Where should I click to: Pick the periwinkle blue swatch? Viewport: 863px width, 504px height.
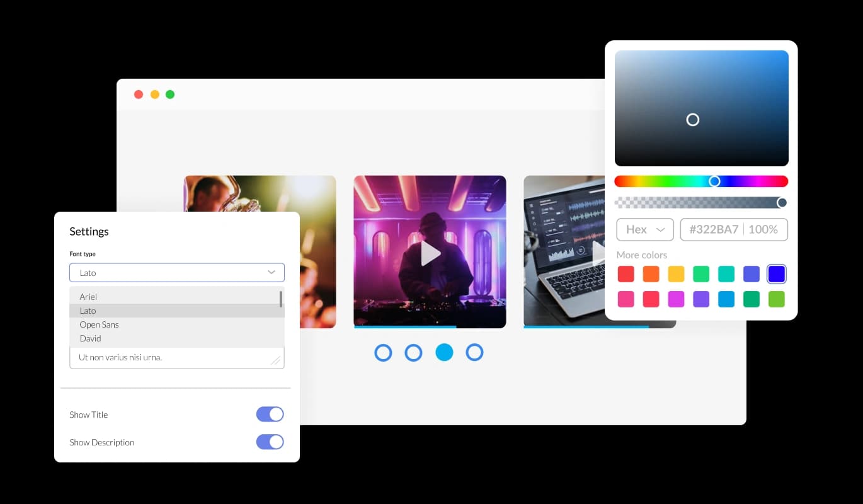[752, 274]
